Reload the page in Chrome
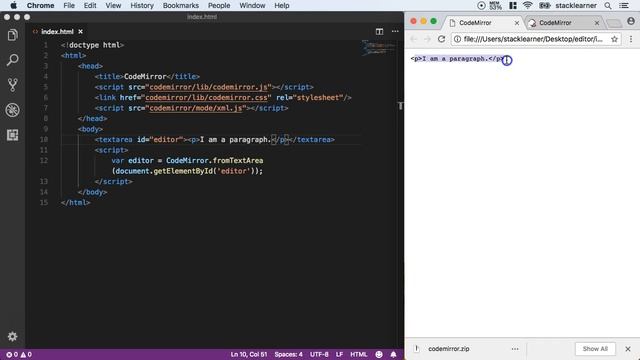The width and height of the screenshot is (640, 360). [x=441, y=39]
